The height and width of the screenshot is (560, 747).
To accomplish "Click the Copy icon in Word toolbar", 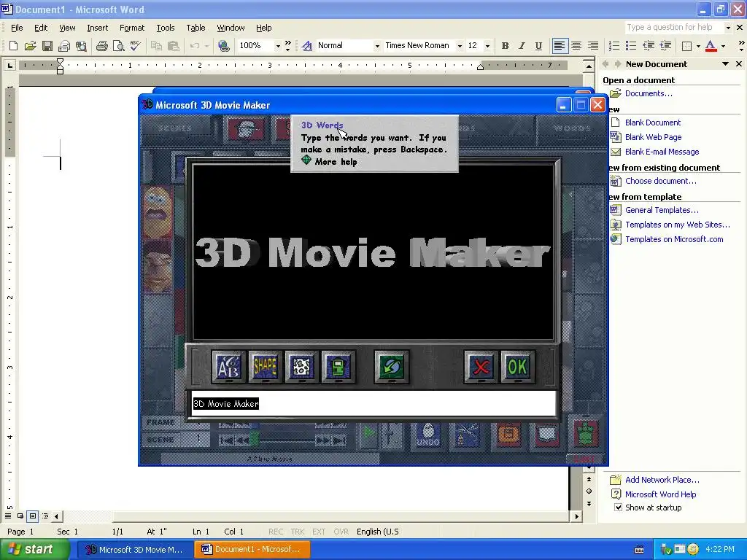I will pyautogui.click(x=156, y=46).
